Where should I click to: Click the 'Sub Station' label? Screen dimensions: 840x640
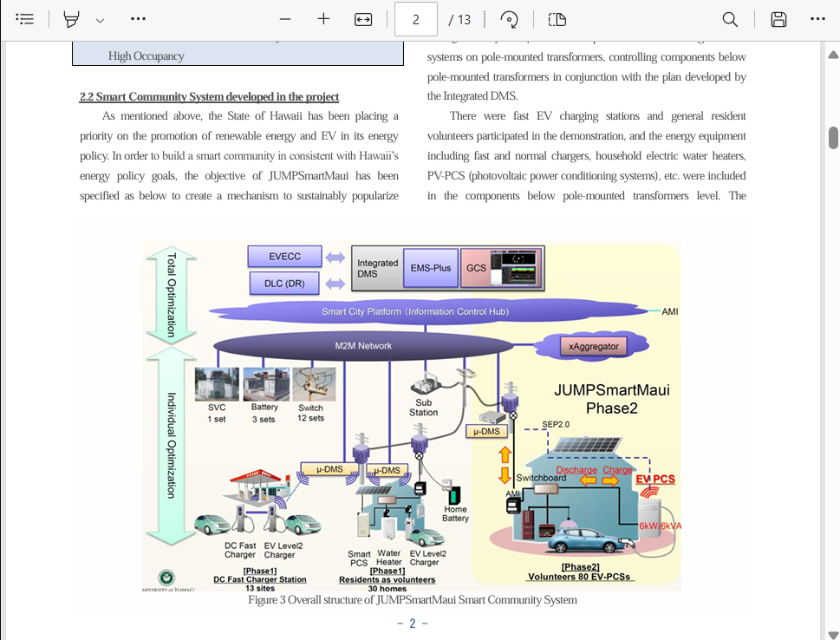click(x=423, y=408)
